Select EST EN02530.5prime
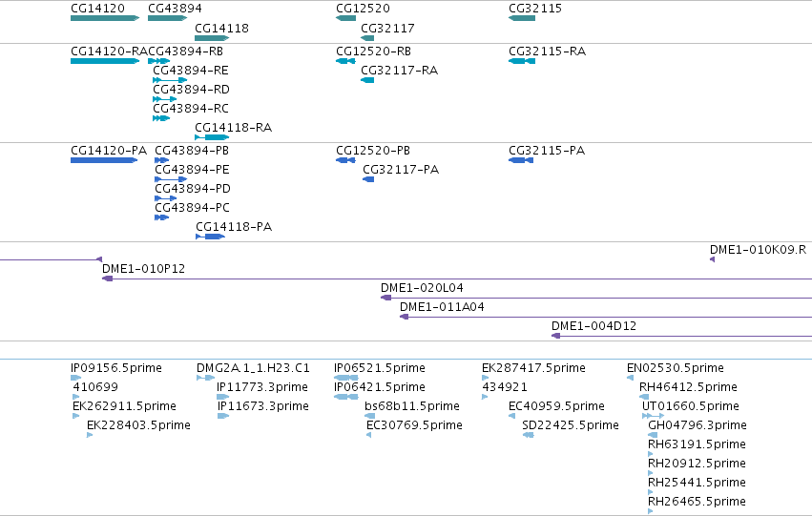This screenshot has height=516, width=812. 631,378
